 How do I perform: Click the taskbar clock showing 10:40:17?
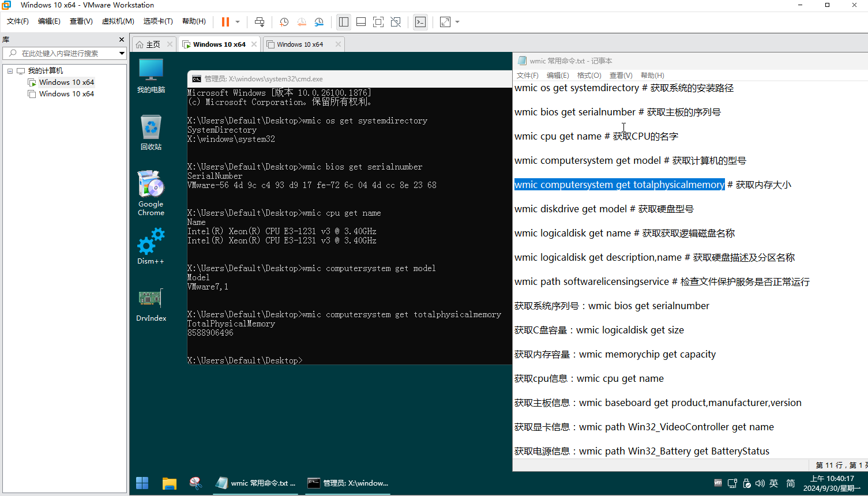click(x=832, y=483)
